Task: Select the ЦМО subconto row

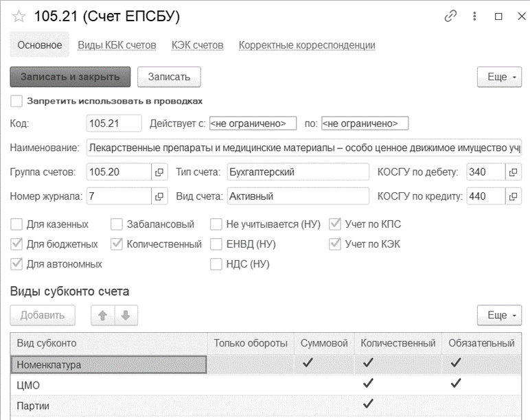Action: [265, 385]
